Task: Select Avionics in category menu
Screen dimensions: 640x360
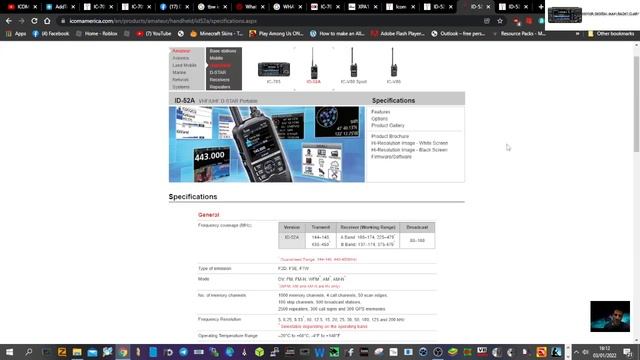Action: pos(180,58)
